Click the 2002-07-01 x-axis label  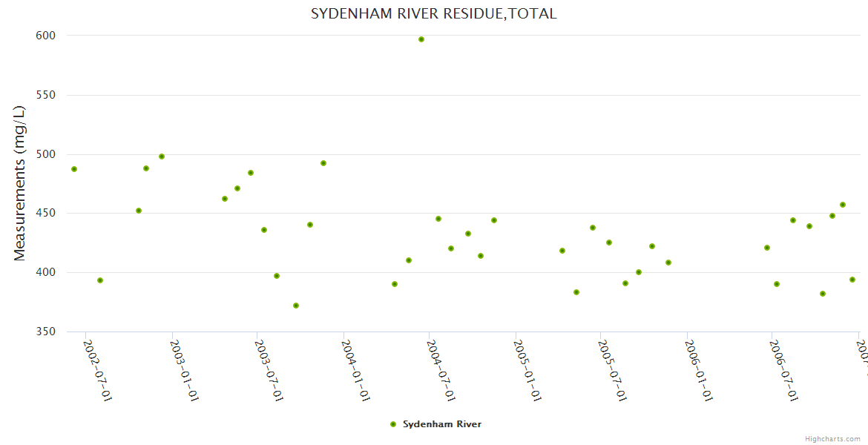(98, 371)
